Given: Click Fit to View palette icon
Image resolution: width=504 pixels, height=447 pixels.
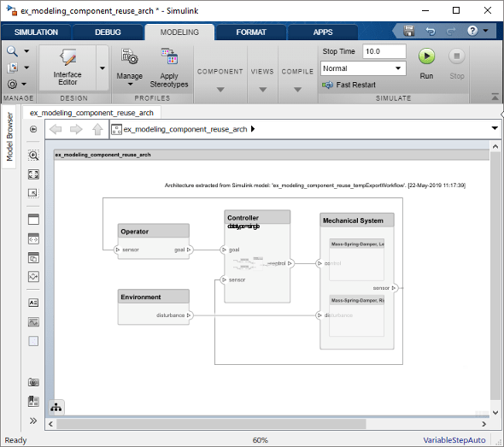Looking at the screenshot, I should tap(33, 174).
